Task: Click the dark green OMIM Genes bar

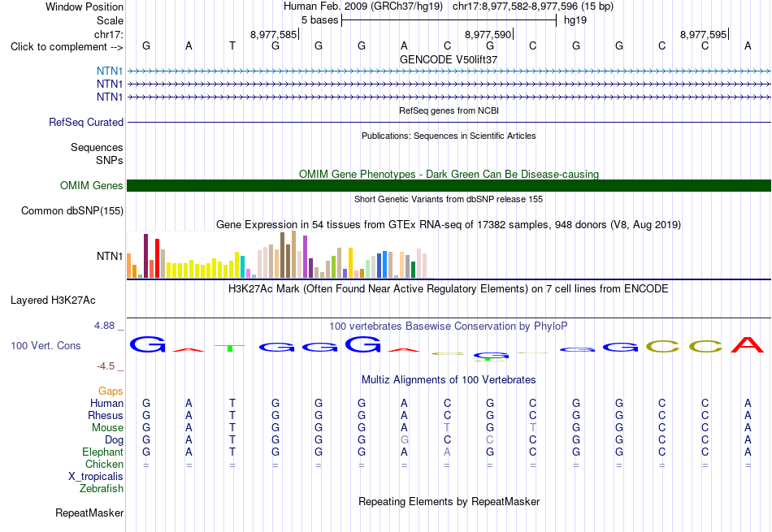Action: [x=449, y=185]
